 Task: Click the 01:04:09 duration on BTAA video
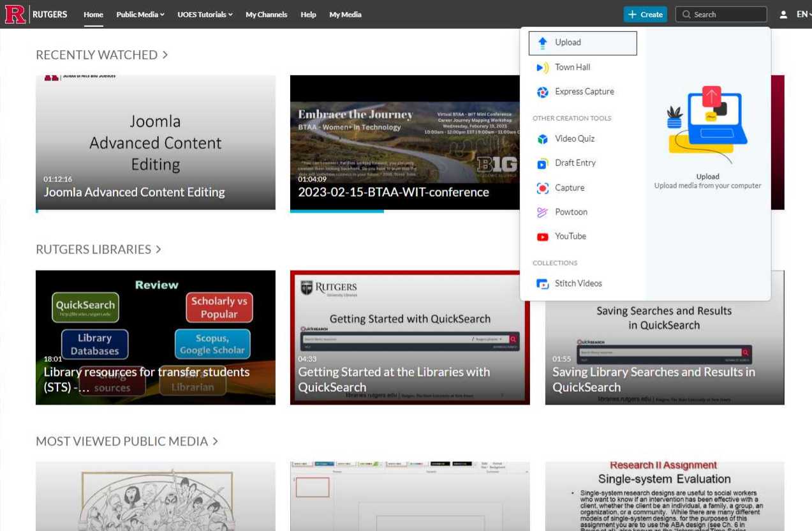312,179
